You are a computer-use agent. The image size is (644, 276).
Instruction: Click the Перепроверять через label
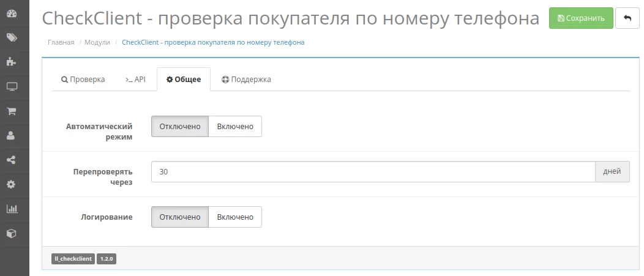pos(103,177)
